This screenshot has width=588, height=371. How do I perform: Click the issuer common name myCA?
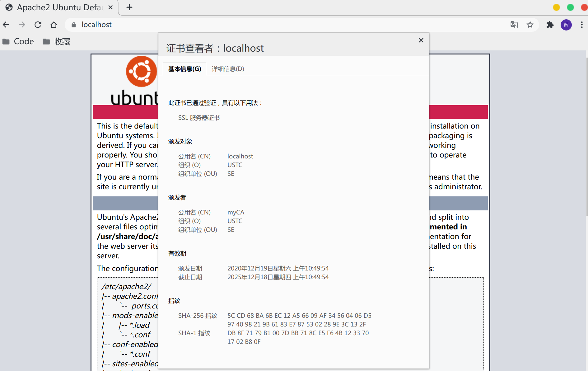pos(236,212)
